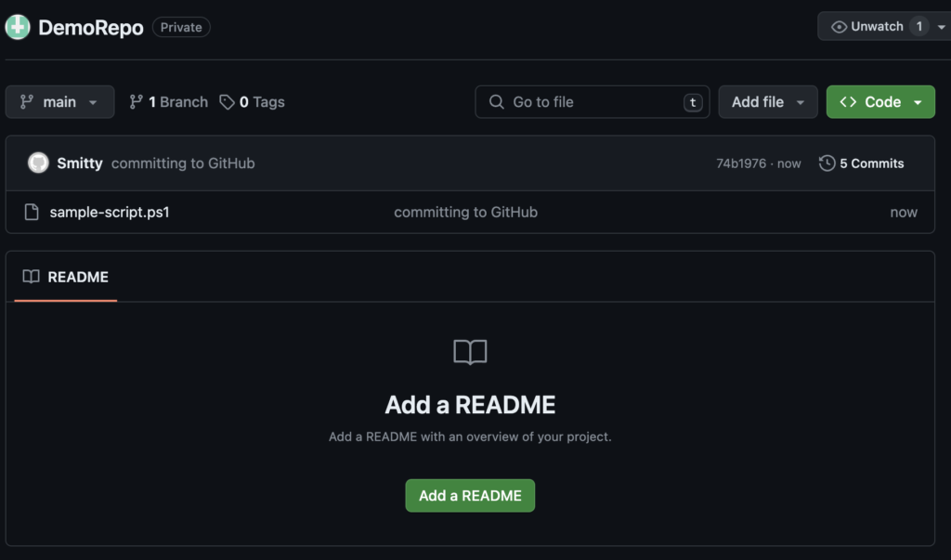Click the t keyboard shortcut hint

pyautogui.click(x=693, y=102)
